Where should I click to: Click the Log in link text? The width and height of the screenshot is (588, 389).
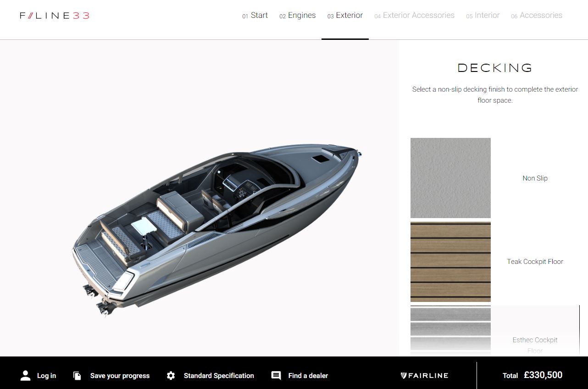tap(46, 376)
